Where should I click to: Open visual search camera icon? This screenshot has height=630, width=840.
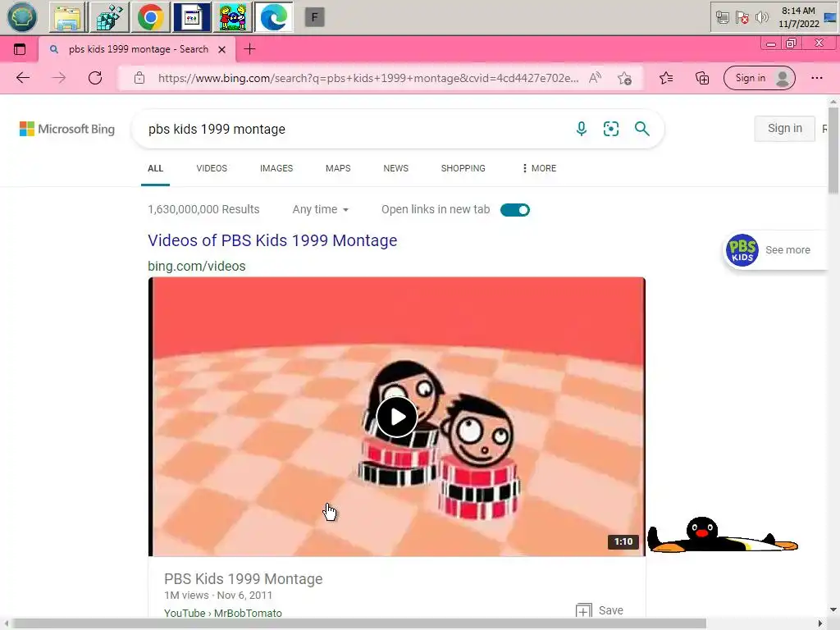(x=610, y=129)
